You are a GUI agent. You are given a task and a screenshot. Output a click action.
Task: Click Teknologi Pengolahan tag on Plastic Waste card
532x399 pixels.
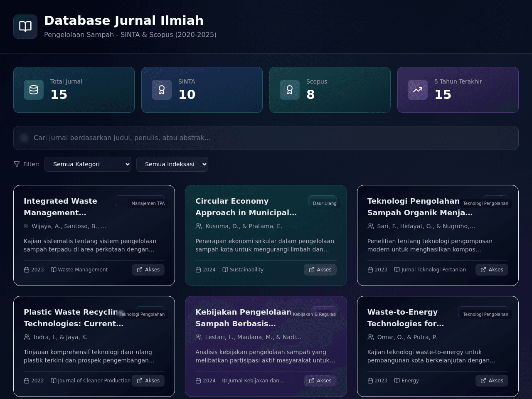click(142, 314)
